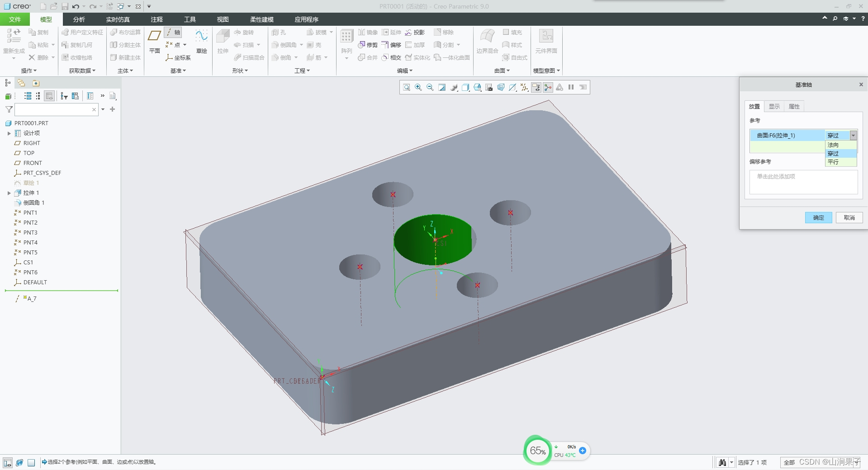This screenshot has height=470, width=868.
Task: Open the 基准 group dropdown
Action: pyautogui.click(x=178, y=70)
